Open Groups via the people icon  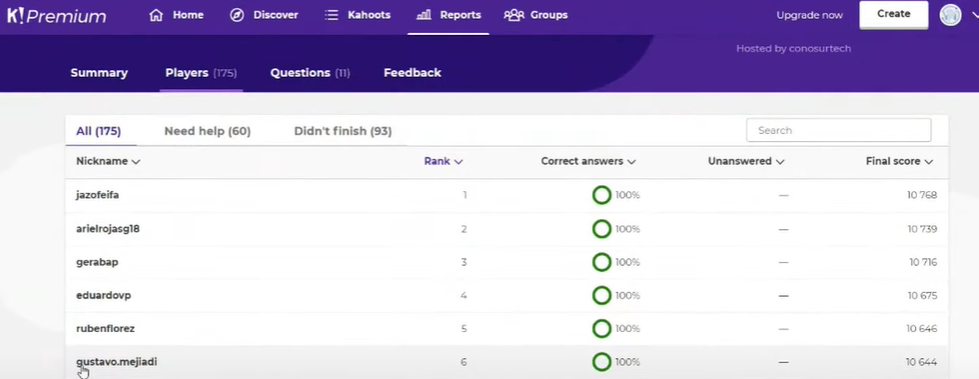[513, 15]
